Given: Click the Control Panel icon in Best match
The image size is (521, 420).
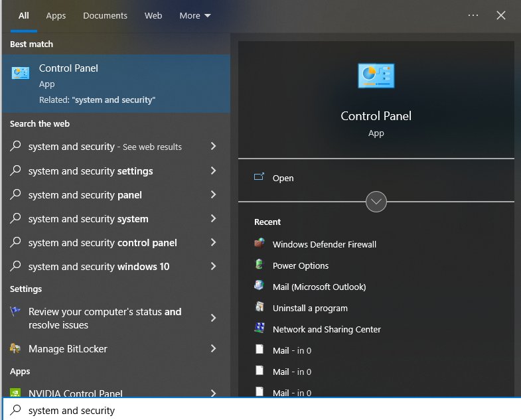Looking at the screenshot, I should click(x=21, y=73).
